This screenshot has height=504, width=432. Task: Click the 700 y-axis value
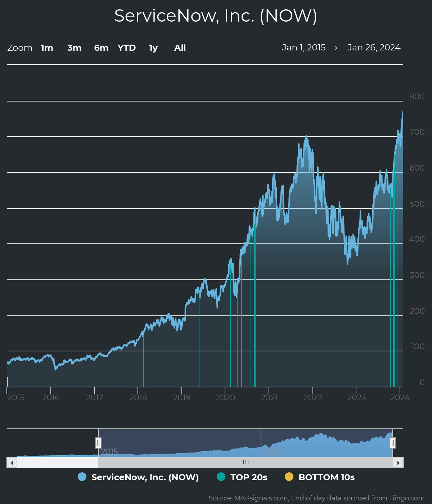pyautogui.click(x=417, y=132)
